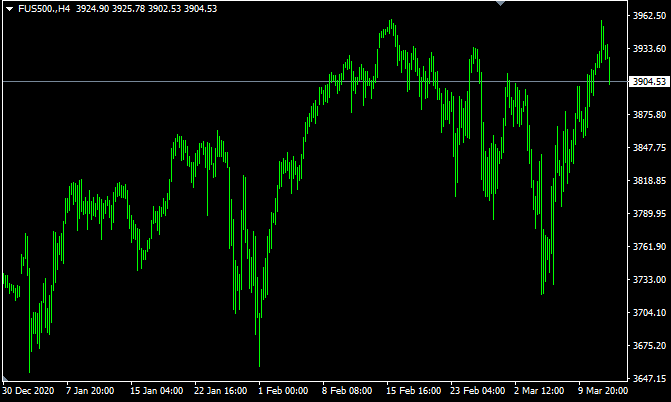Click the close value 3904.53 in the header
Image resolution: width=671 pixels, height=402 pixels.
click(200, 9)
